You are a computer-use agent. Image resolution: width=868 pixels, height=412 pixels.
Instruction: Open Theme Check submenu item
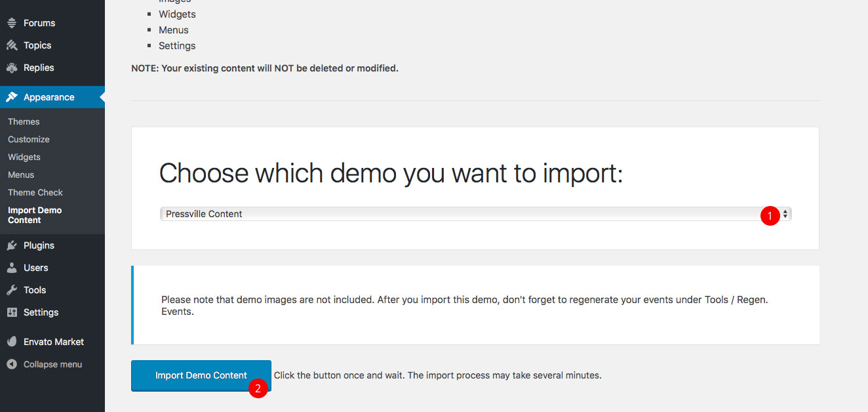coord(35,192)
